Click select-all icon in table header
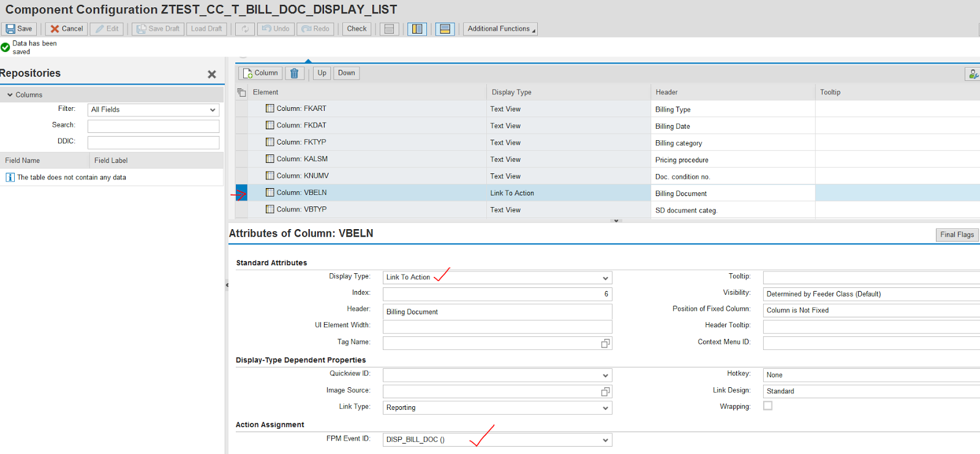980x454 pixels. coord(242,93)
